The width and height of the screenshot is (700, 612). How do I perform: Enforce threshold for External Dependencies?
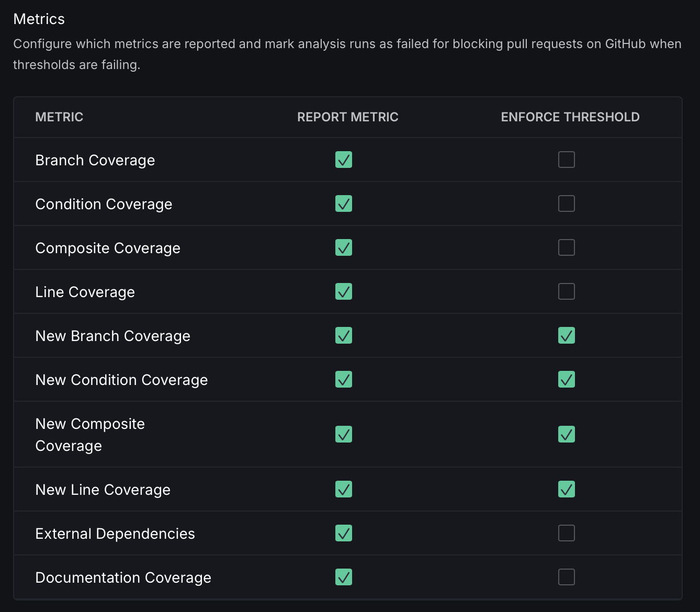[x=566, y=533]
